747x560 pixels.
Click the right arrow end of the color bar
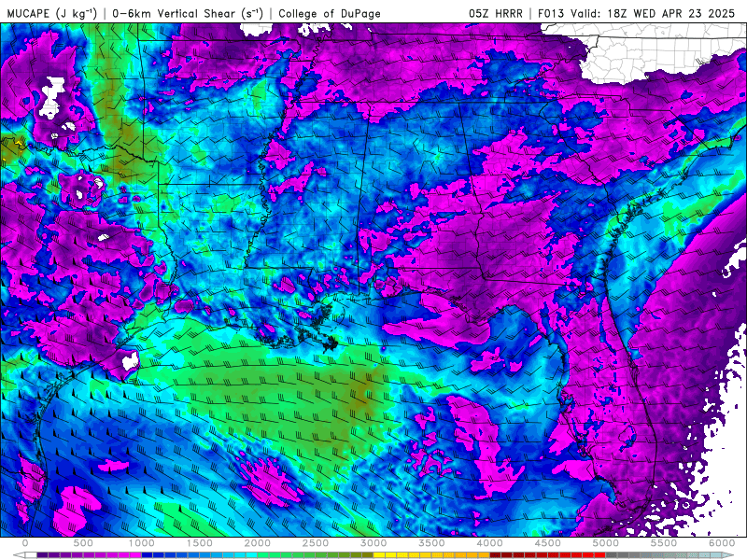point(728,555)
